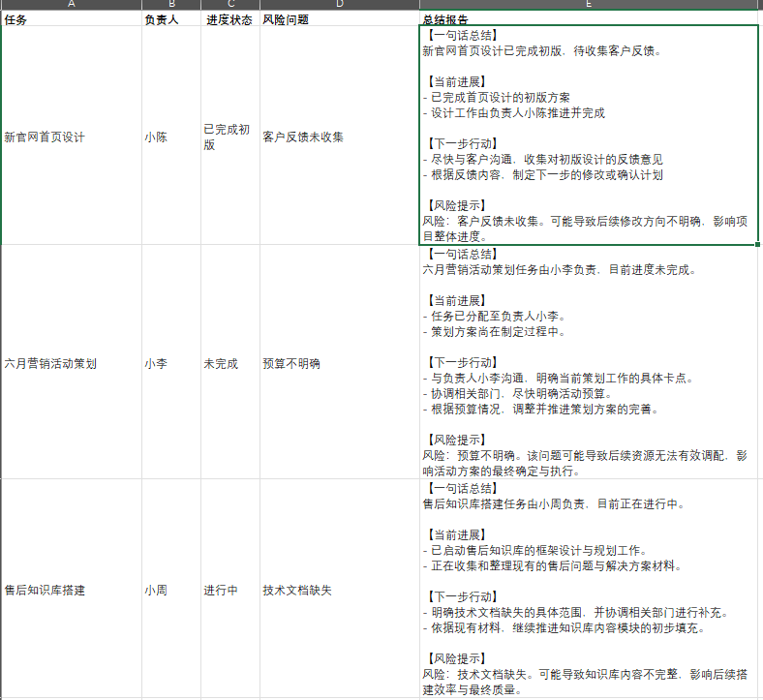Image resolution: width=763 pixels, height=700 pixels.
Task: Select the 预算不明确 risk cell
Action: [340, 362]
